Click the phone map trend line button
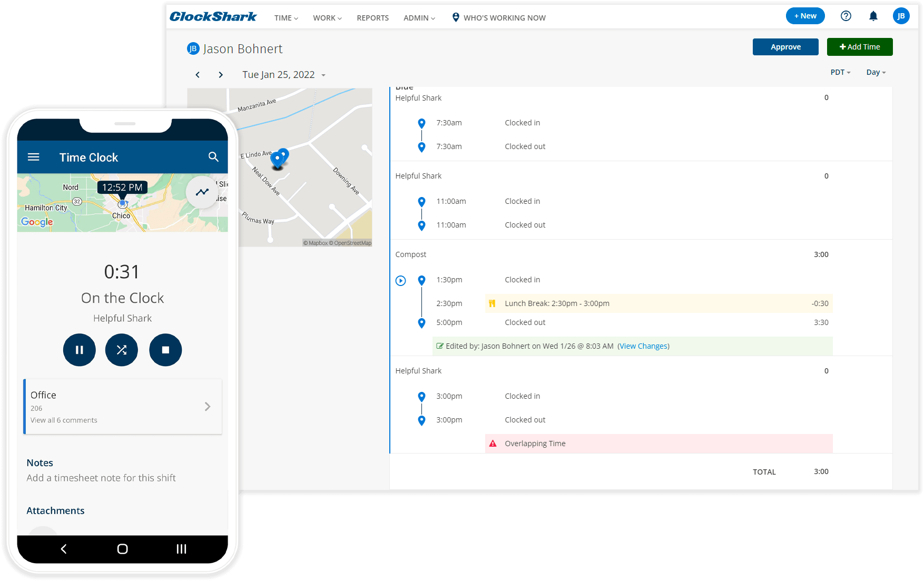The height and width of the screenshot is (581, 924). click(202, 192)
